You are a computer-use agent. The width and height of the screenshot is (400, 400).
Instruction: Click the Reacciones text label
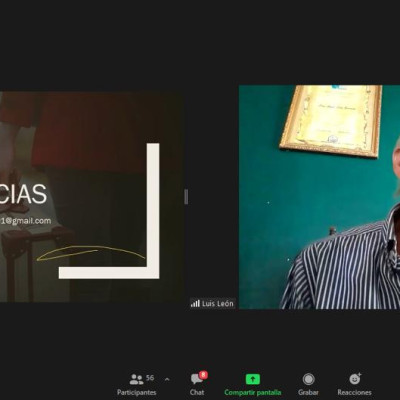[354, 393]
